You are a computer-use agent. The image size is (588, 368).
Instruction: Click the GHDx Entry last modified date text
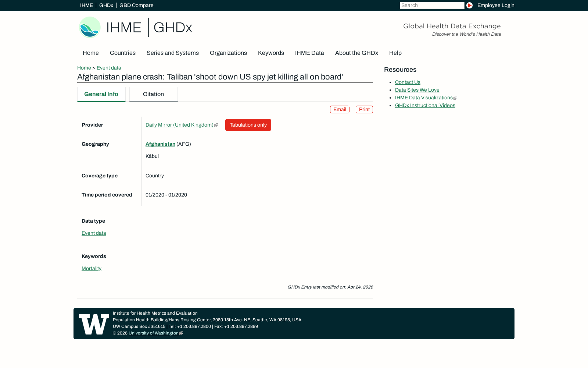point(330,287)
